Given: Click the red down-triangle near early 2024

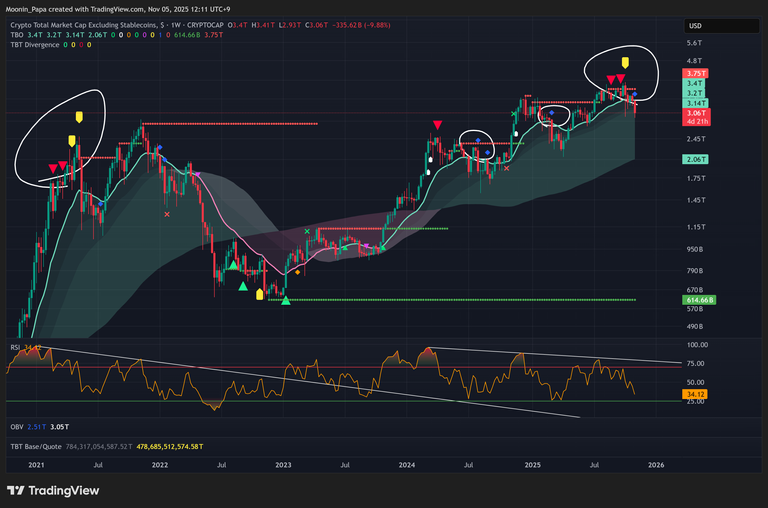Looking at the screenshot, I should point(437,125).
